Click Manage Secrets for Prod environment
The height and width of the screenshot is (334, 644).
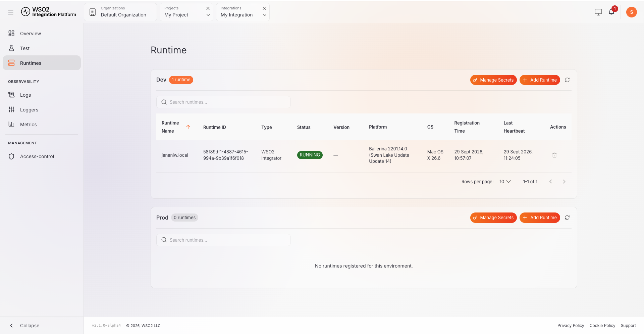pos(493,218)
